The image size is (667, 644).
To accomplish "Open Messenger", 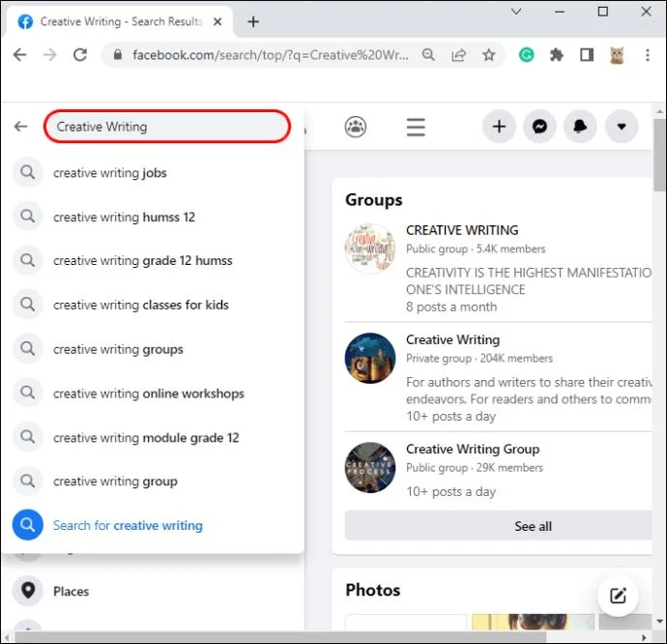I will 539,127.
